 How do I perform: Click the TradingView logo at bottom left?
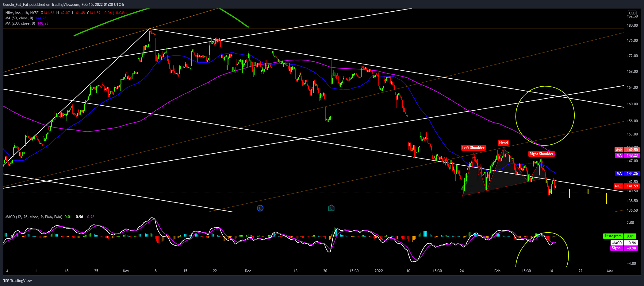click(x=17, y=280)
